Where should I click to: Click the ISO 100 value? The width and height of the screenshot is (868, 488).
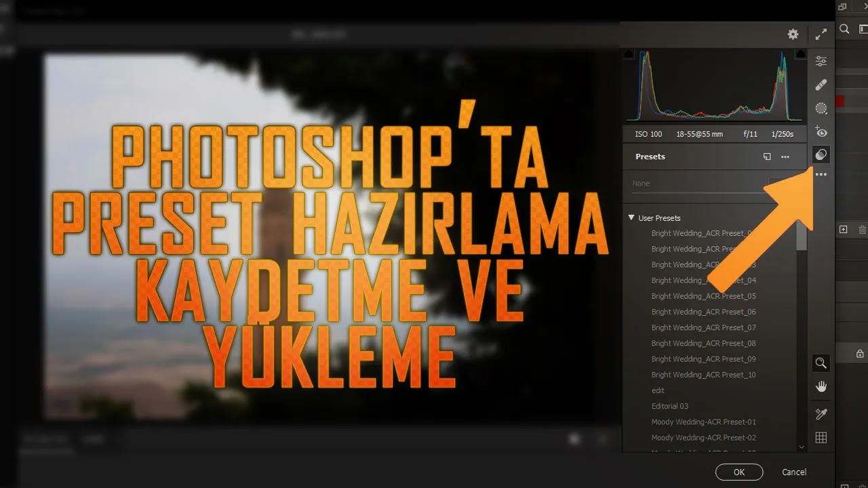click(648, 134)
